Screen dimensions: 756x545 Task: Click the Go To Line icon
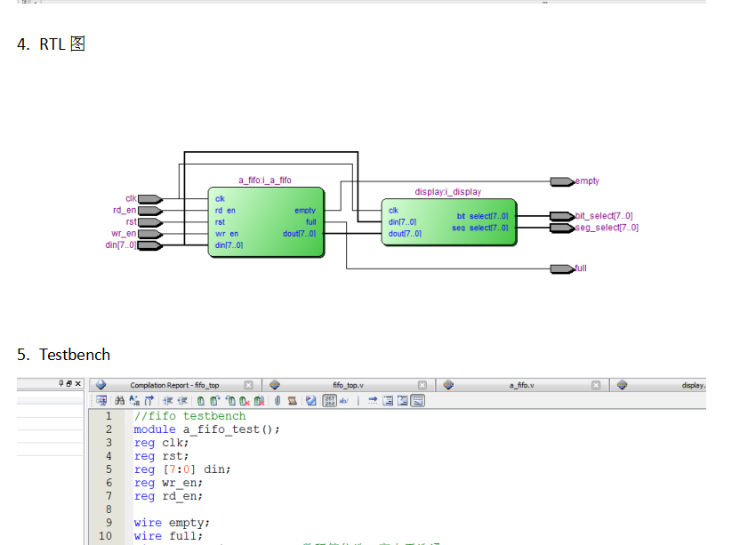point(149,399)
